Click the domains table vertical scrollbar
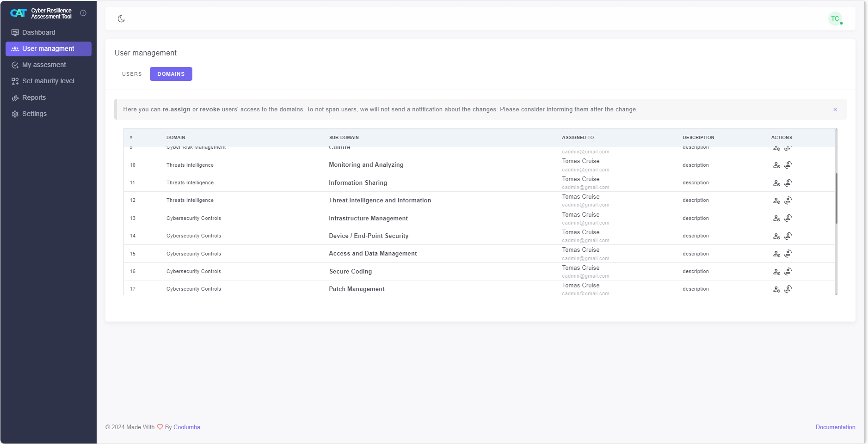Viewport: 868px width, 444px height. [x=836, y=199]
